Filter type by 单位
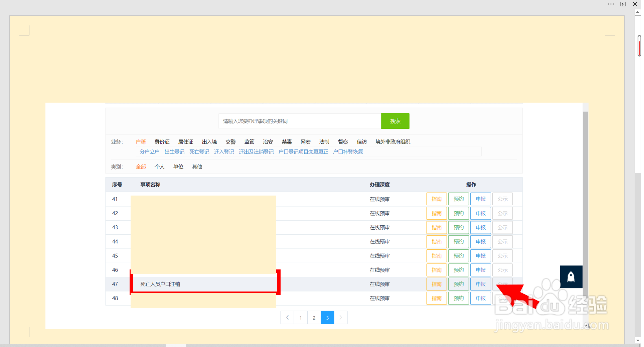The height and width of the screenshot is (347, 644). click(178, 167)
